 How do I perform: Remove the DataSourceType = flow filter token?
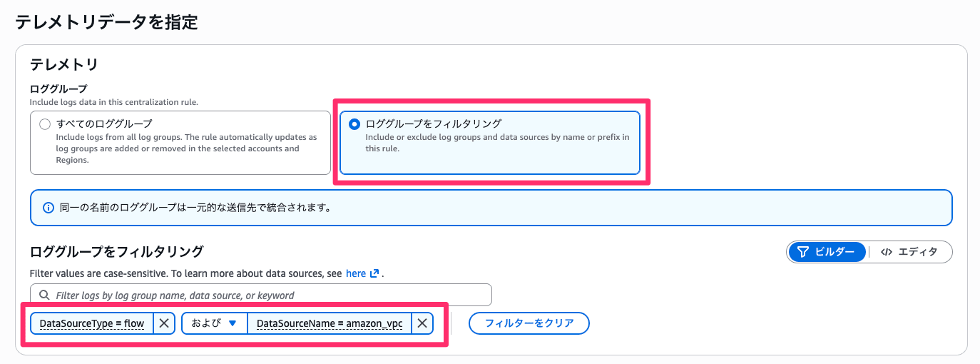coord(163,323)
